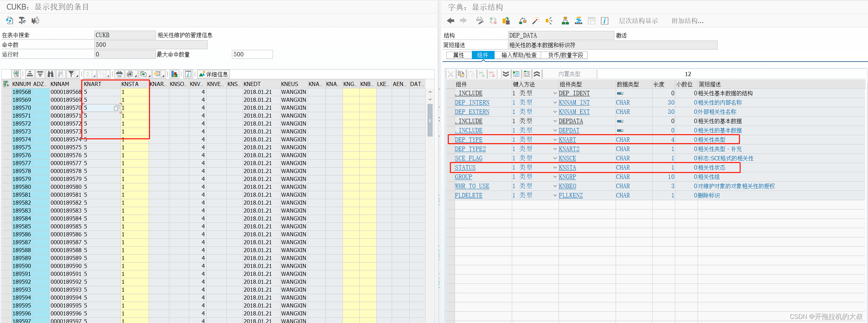Toggle display/change mode with the glasses-pencil icon
Viewport: 868px width, 323px height.
(479, 21)
